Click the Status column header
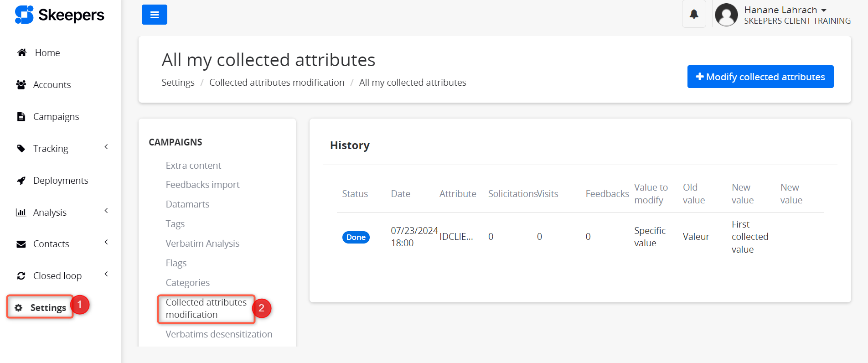 click(355, 194)
